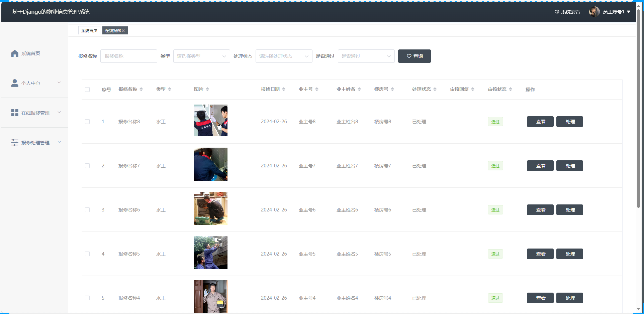
Task: Sort by 业主号 column arrows
Action: (317, 89)
